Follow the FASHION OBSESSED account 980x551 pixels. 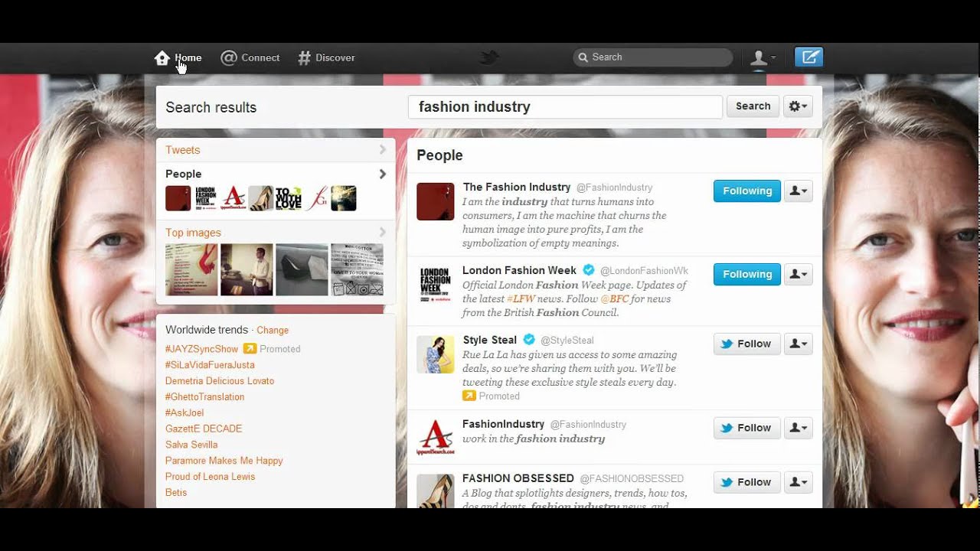click(x=747, y=483)
